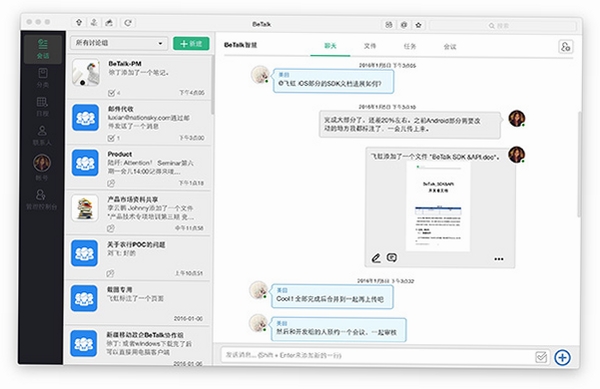Screen dimensions: 600x389
Task: Click sender avatar of the last chat message
Action: [258, 323]
